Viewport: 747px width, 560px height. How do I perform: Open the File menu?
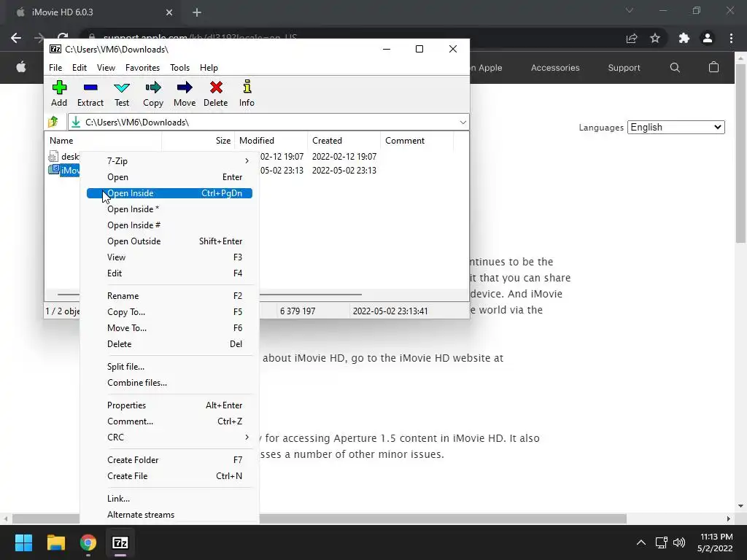pyautogui.click(x=55, y=68)
